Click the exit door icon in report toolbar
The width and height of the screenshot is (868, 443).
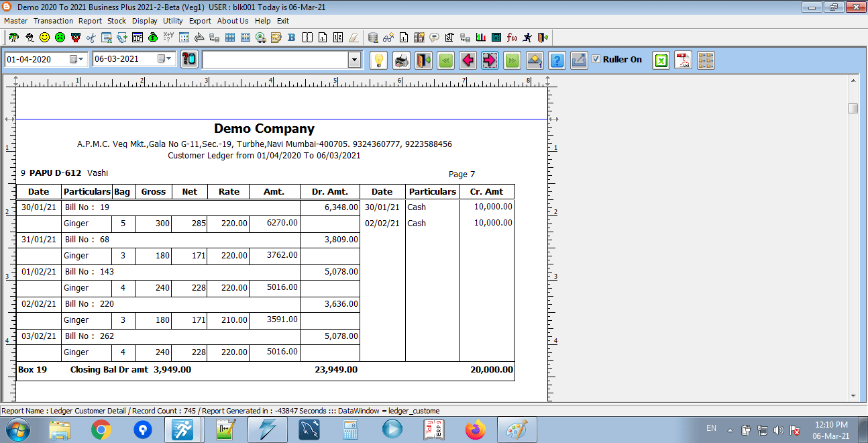pyautogui.click(x=423, y=60)
